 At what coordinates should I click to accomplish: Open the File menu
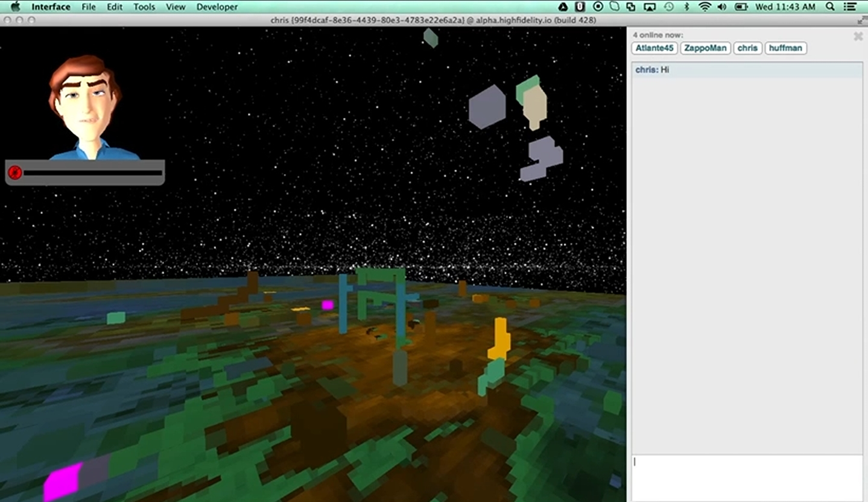click(x=89, y=7)
